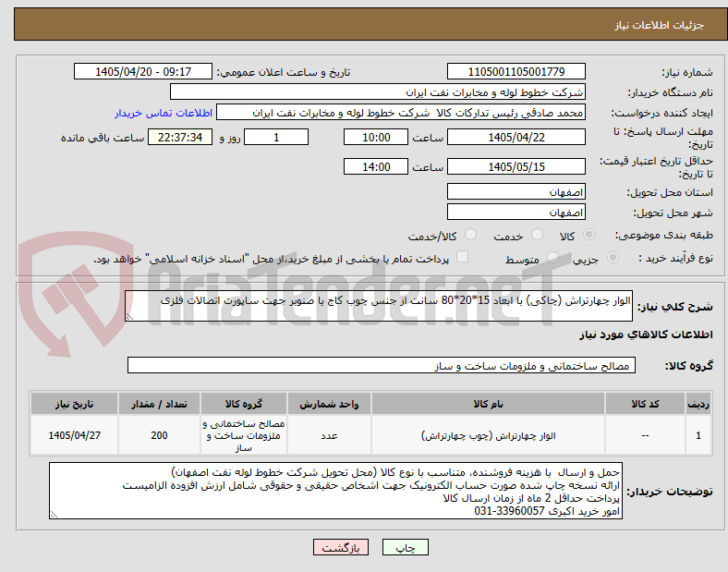Click the تعداد / مقدار column header
This screenshot has height=572, width=728.
coord(159,404)
